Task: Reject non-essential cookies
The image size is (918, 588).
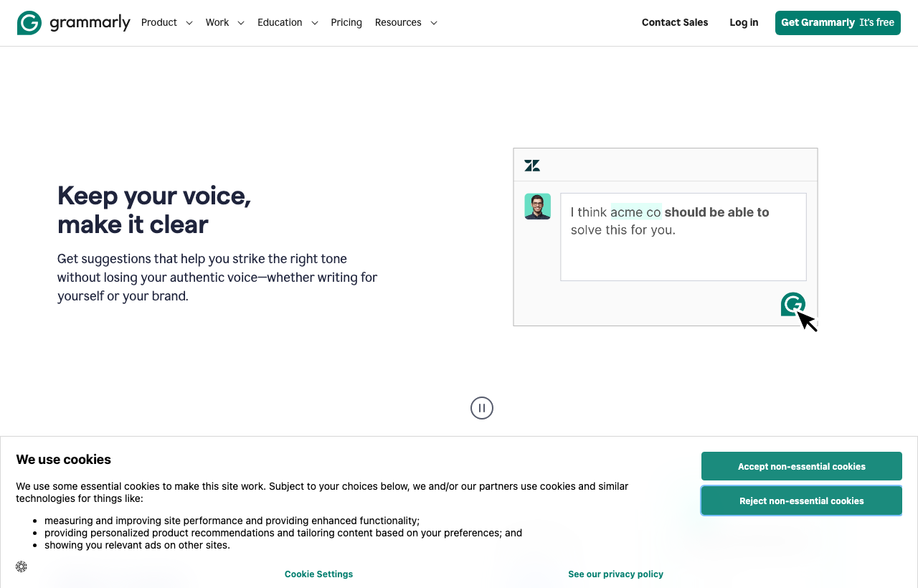Action: click(802, 501)
